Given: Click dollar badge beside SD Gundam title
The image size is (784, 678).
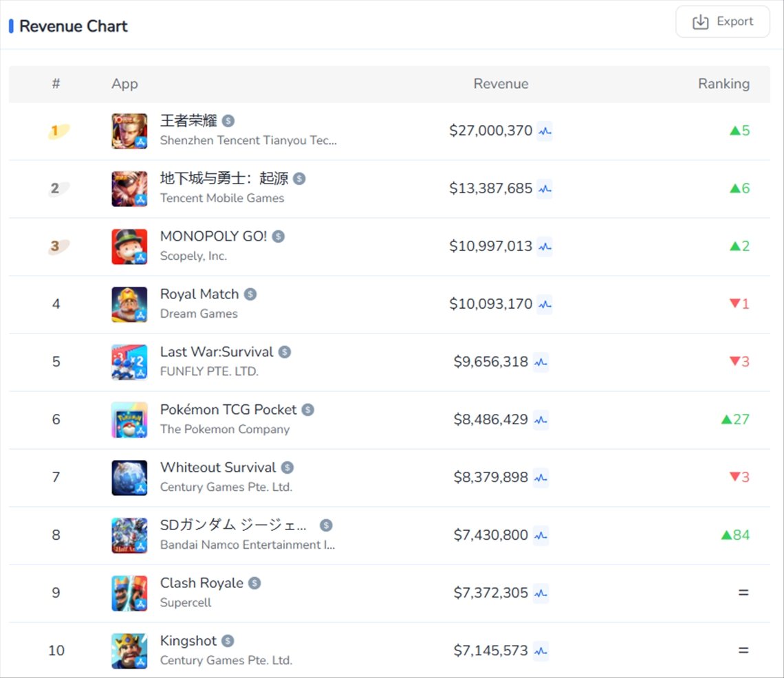Looking at the screenshot, I should click(326, 525).
